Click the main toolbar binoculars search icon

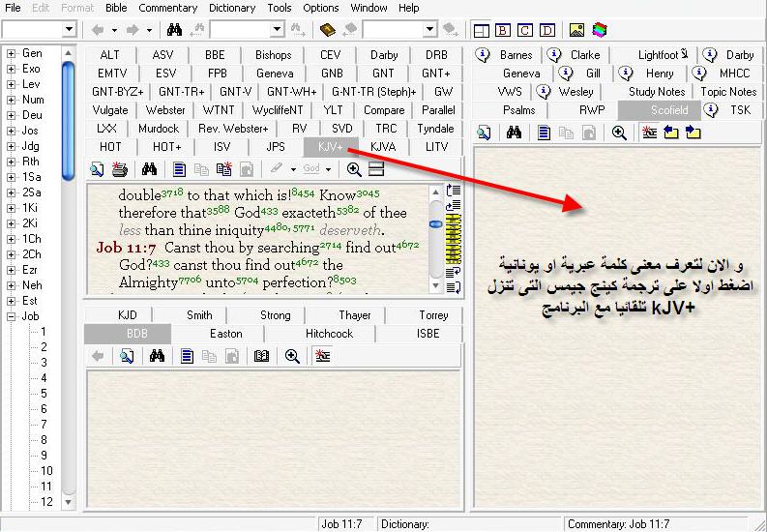tap(174, 30)
